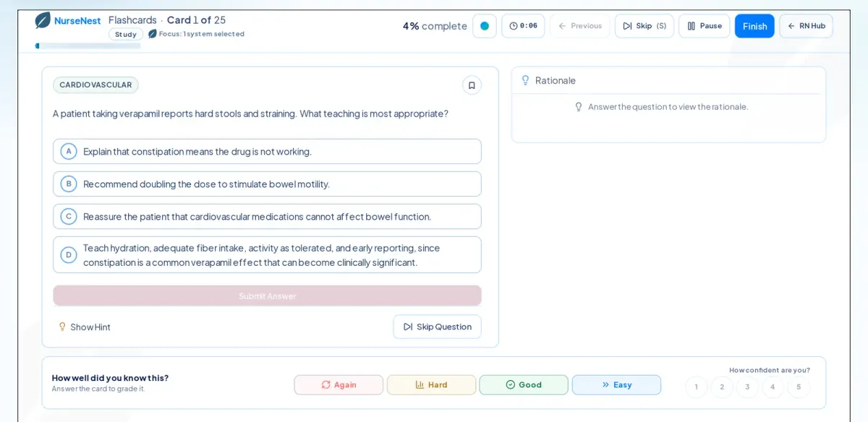868x422 pixels.
Task: Set confidence level to 5
Action: point(799,387)
